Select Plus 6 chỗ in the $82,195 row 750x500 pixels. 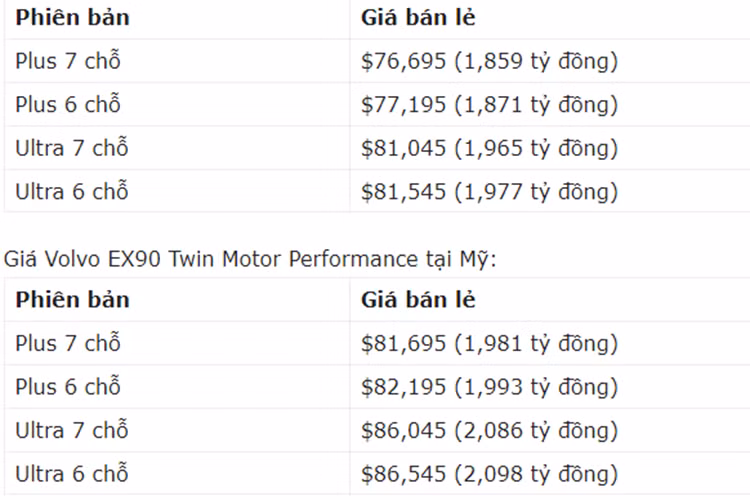pyautogui.click(x=68, y=387)
